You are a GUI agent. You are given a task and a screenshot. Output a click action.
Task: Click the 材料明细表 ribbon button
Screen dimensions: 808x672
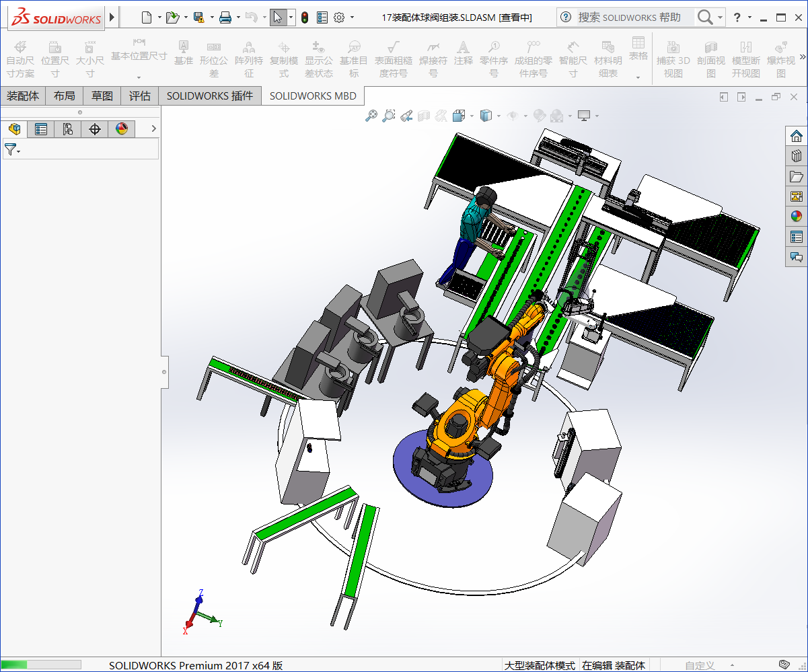[x=608, y=59]
